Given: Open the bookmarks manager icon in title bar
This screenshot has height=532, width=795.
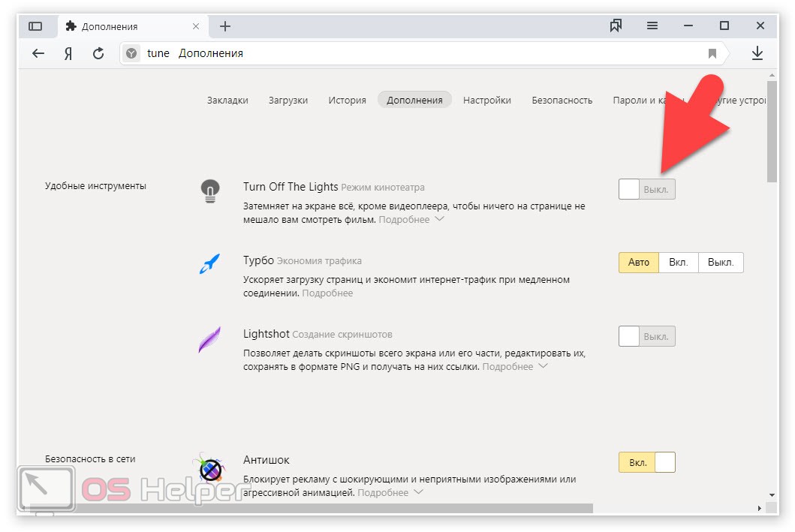Looking at the screenshot, I should pos(616,26).
